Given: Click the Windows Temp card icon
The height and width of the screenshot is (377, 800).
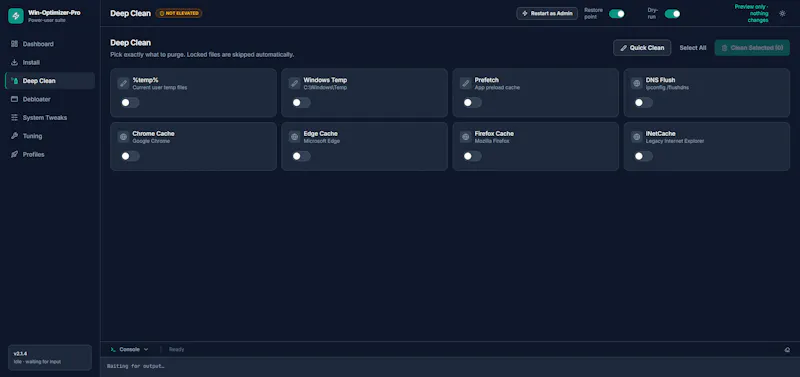Looking at the screenshot, I should (294, 83).
